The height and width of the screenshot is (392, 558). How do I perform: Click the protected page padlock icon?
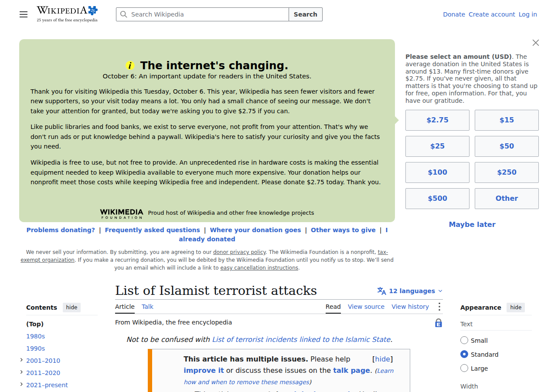(439, 323)
